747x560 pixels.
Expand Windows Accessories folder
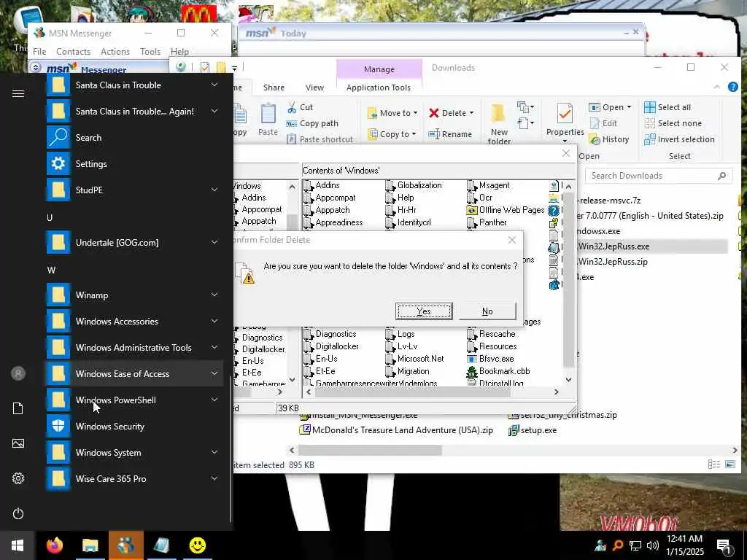click(x=214, y=321)
